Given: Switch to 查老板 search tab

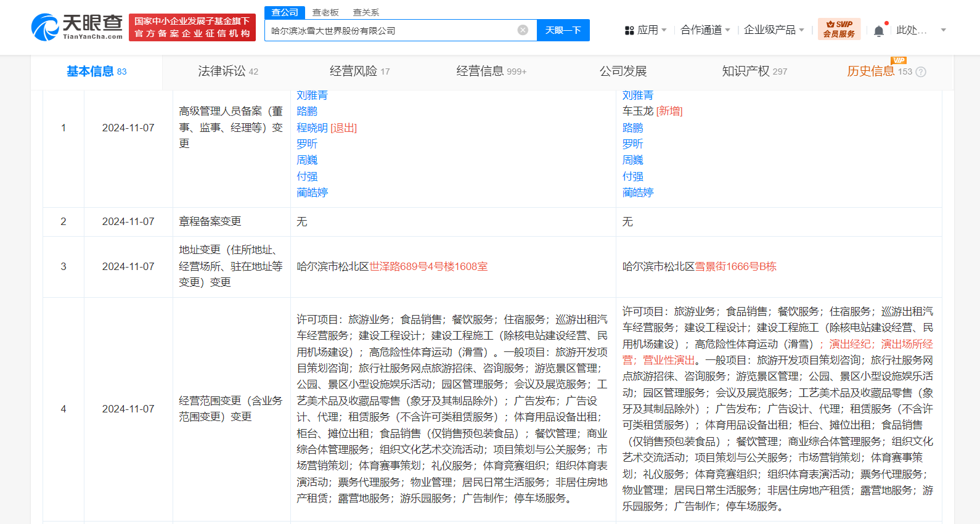Looking at the screenshot, I should click(x=325, y=12).
